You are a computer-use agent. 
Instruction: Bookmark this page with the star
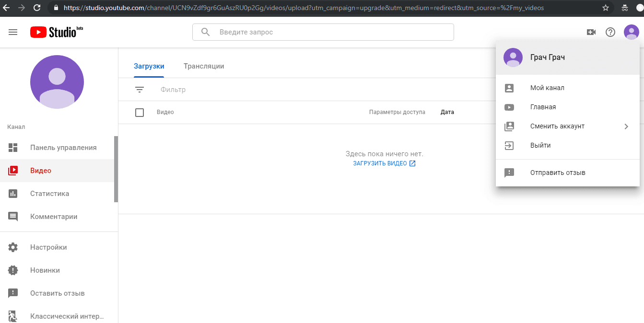coord(606,8)
